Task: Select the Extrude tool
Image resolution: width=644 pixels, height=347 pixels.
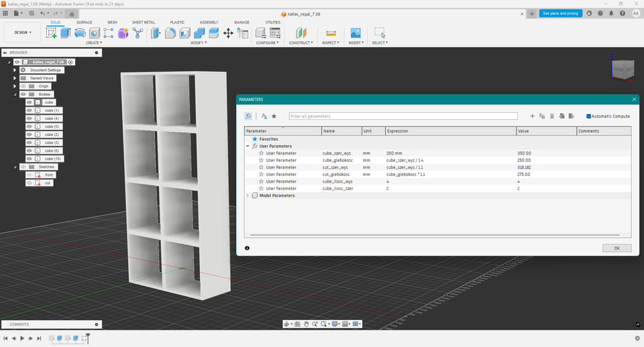Action: click(65, 34)
